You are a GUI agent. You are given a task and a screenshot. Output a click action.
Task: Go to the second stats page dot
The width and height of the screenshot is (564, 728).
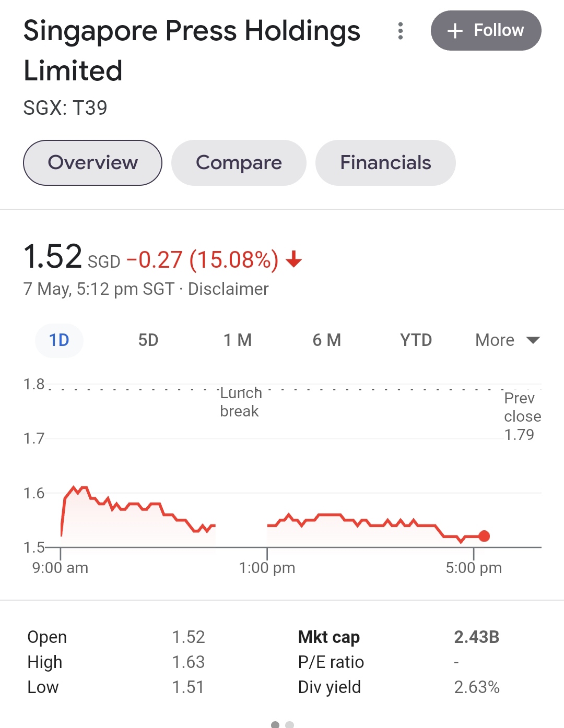coord(290,724)
